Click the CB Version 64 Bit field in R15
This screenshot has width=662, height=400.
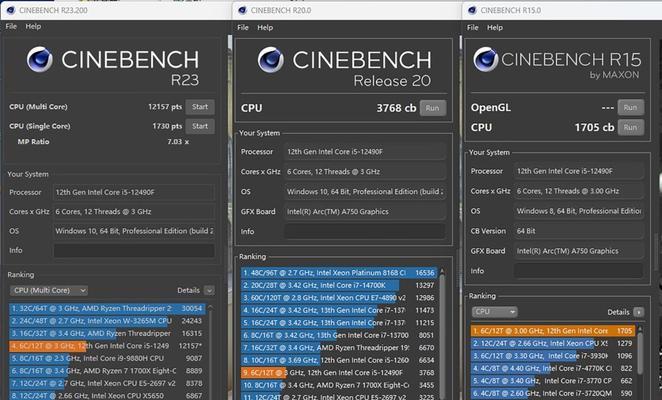(x=578, y=231)
